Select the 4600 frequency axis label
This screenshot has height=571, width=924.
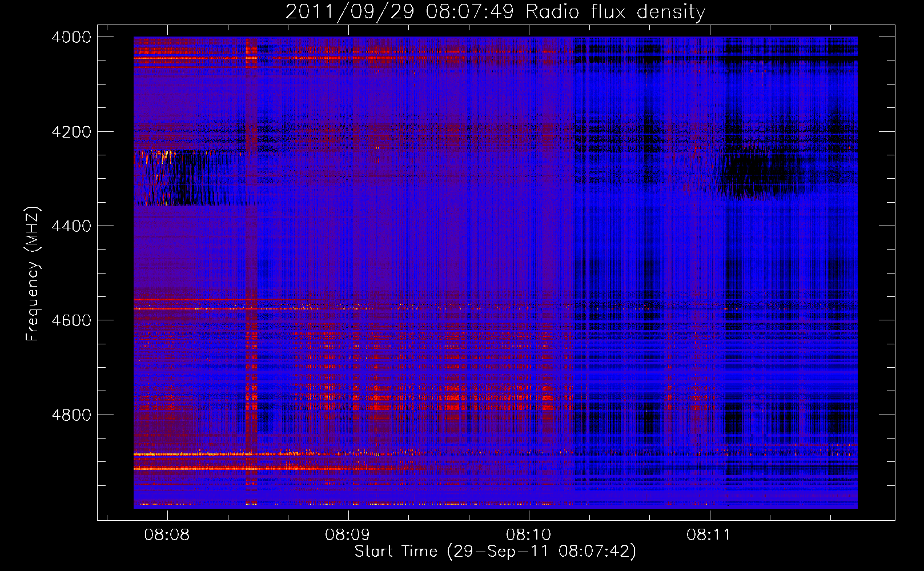(x=71, y=320)
